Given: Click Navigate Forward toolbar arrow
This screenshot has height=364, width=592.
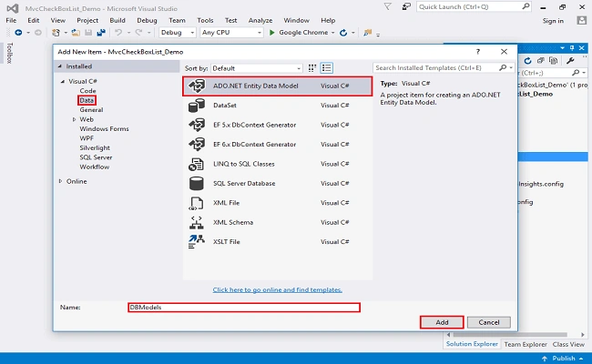Looking at the screenshot, I should click(x=38, y=33).
